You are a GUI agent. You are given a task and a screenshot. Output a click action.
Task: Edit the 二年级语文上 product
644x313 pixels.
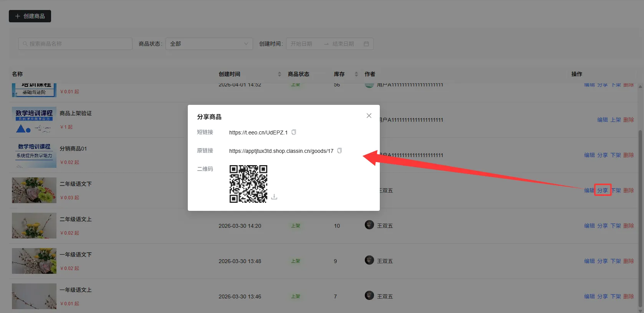pyautogui.click(x=589, y=226)
